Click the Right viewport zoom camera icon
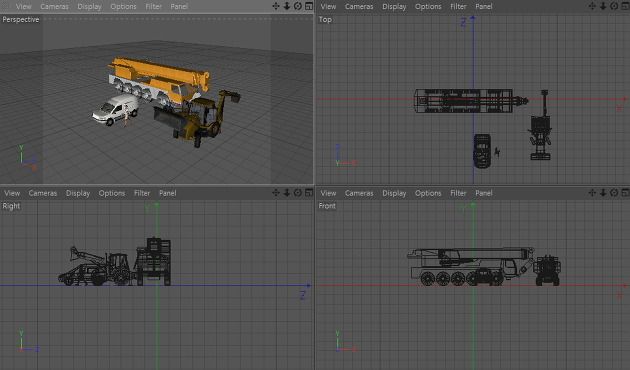Screen dimensions: 630x370 (x=287, y=193)
